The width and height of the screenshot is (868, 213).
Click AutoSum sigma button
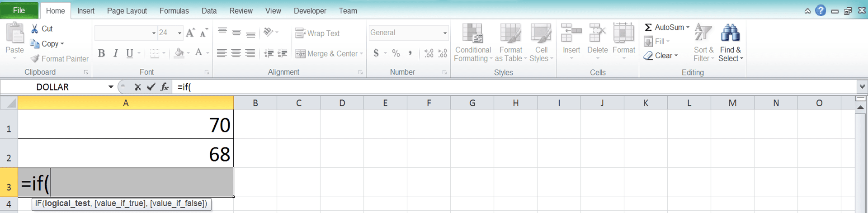(x=664, y=28)
